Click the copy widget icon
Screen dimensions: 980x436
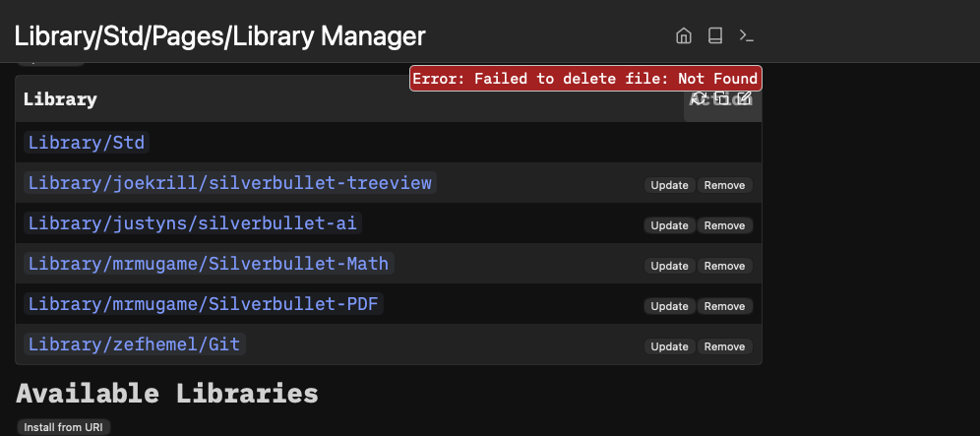point(721,98)
